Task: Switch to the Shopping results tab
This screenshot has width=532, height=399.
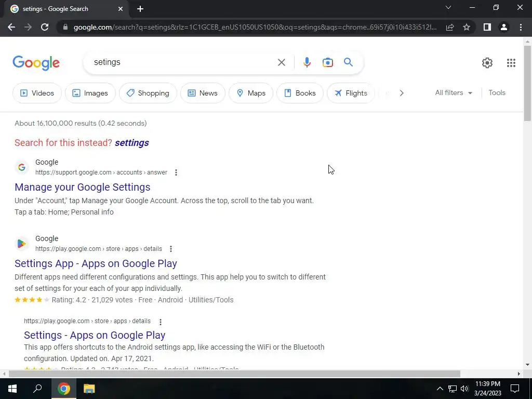Action: [148, 93]
